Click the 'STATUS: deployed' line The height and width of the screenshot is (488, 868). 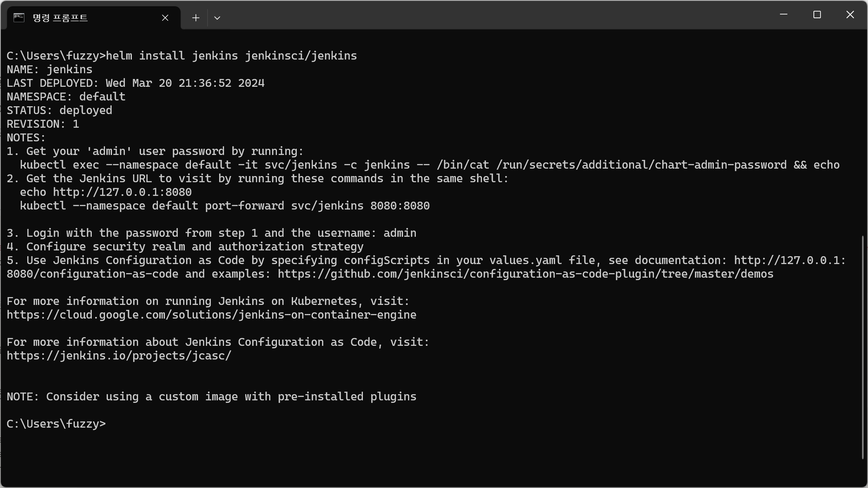(59, 110)
